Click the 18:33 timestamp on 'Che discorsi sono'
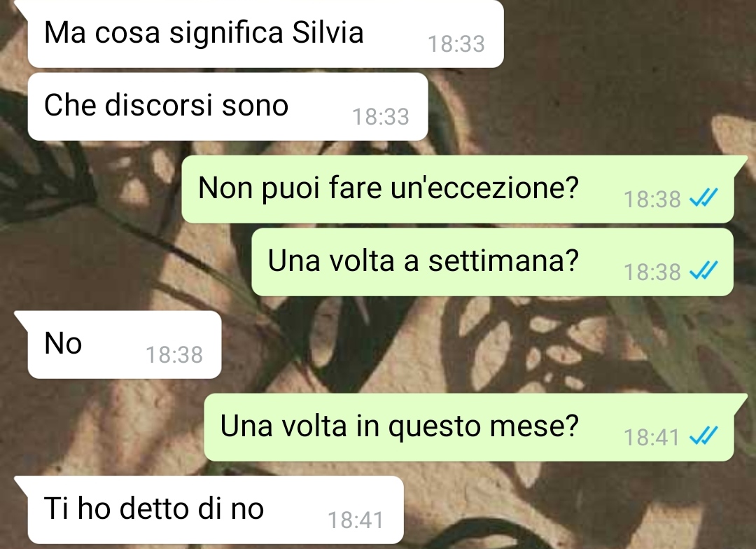Viewport: 756px width, 549px height. coord(380,117)
